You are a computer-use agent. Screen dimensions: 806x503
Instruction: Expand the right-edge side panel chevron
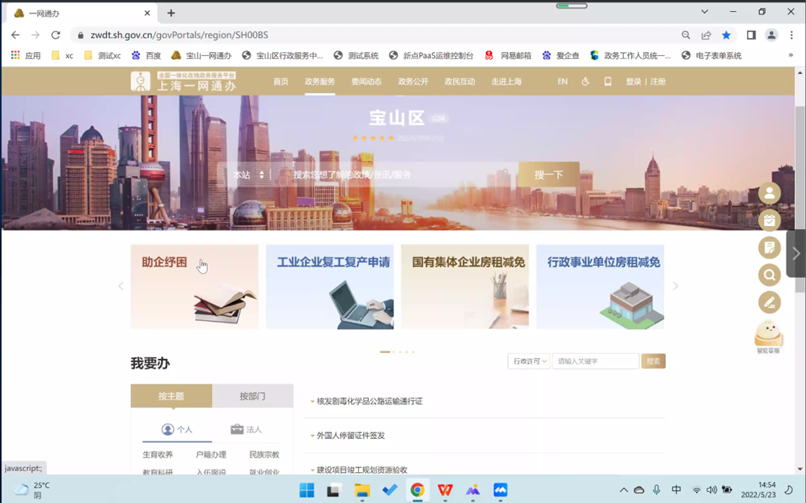796,253
